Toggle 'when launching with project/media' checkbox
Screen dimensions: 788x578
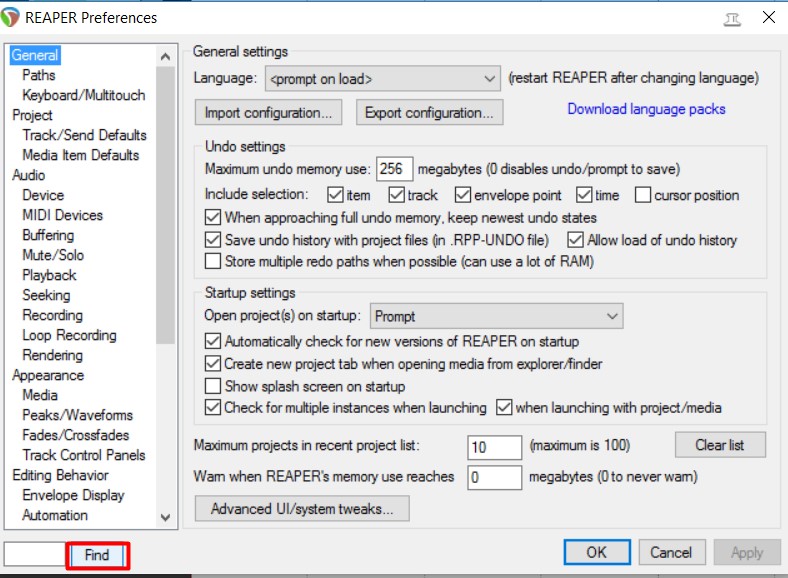pyautogui.click(x=504, y=408)
